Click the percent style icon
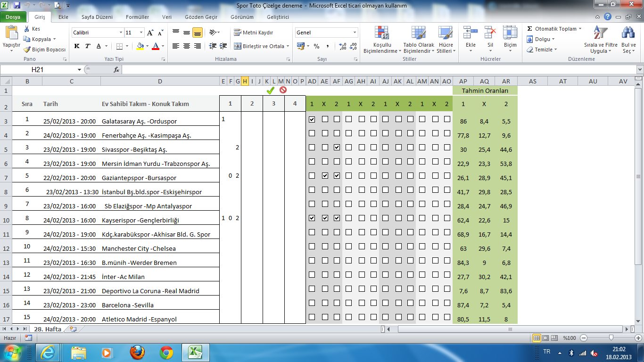Viewport: 644px width, 362px height. point(316,46)
